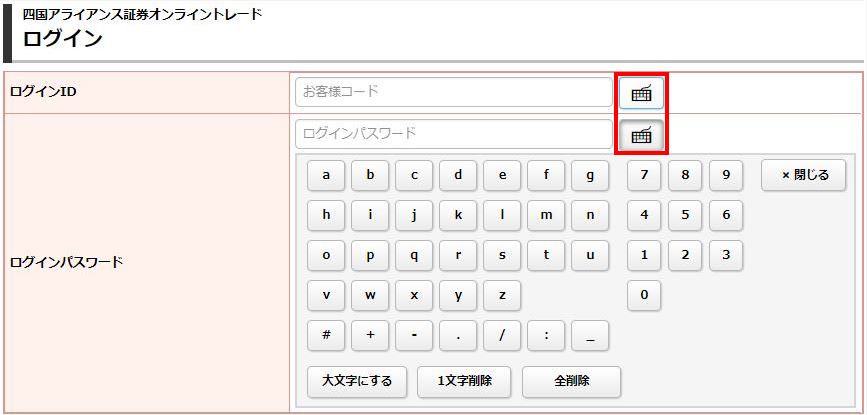This screenshot has height=415, width=867.
Task: Tap number key 5
Action: [x=685, y=216]
